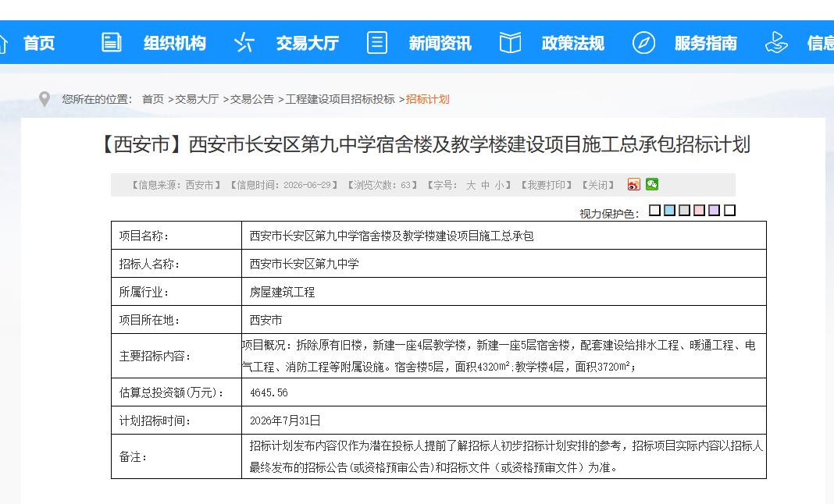
Task: Go to 交易大厅 in breadcrumb
Action: click(x=197, y=99)
